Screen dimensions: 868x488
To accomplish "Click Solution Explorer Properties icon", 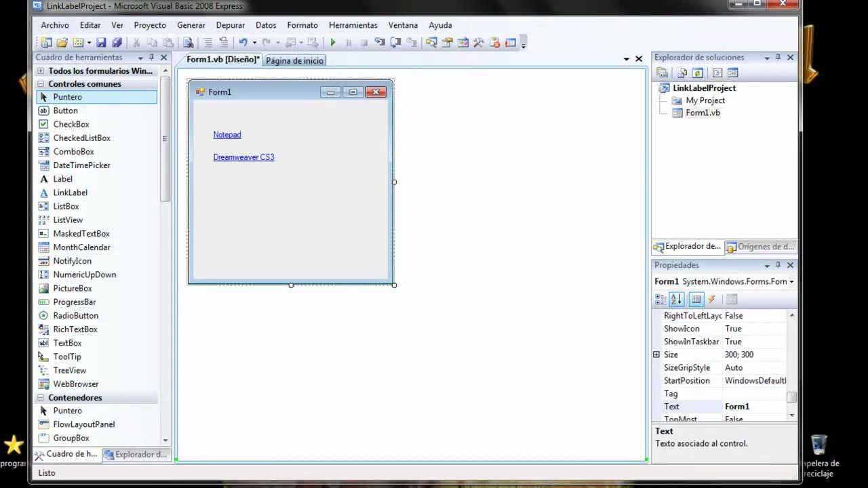I will point(662,73).
